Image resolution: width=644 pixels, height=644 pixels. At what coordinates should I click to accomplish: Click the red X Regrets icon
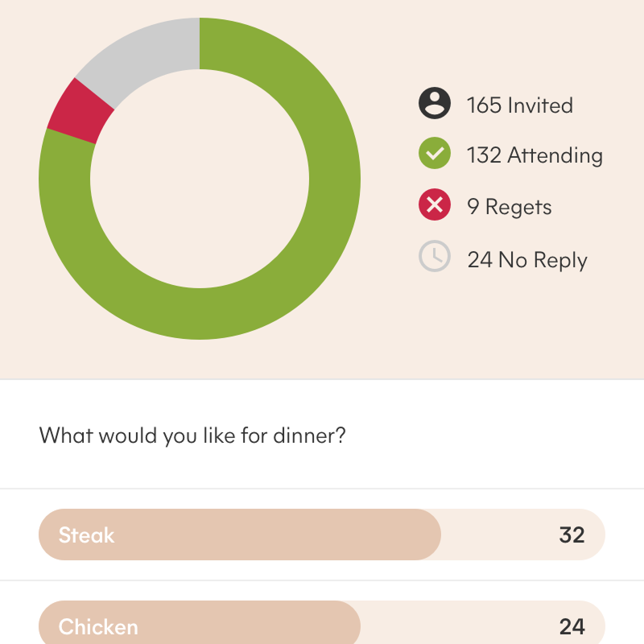[x=435, y=204]
